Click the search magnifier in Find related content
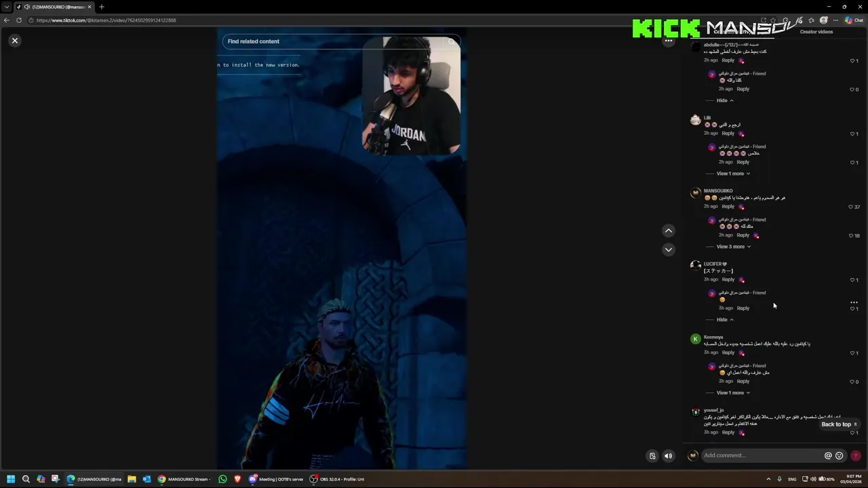 point(452,41)
